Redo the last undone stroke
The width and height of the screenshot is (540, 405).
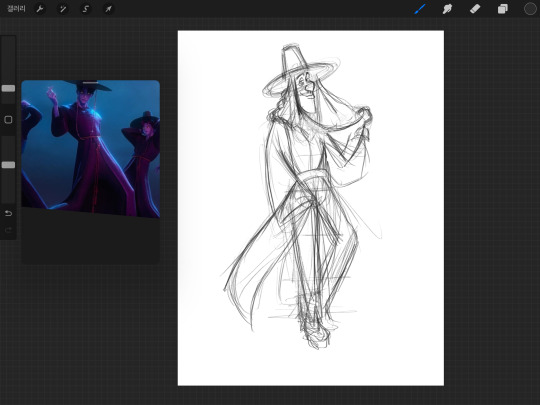8,230
